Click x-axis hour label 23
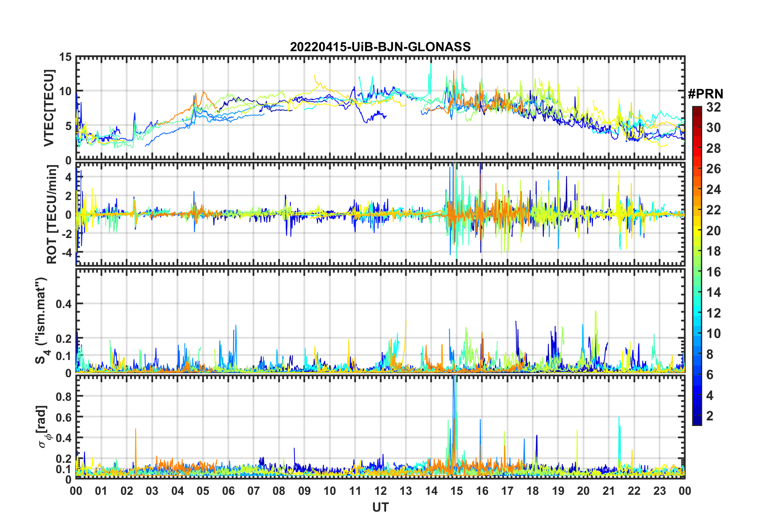This screenshot has width=761, height=532. point(660,491)
